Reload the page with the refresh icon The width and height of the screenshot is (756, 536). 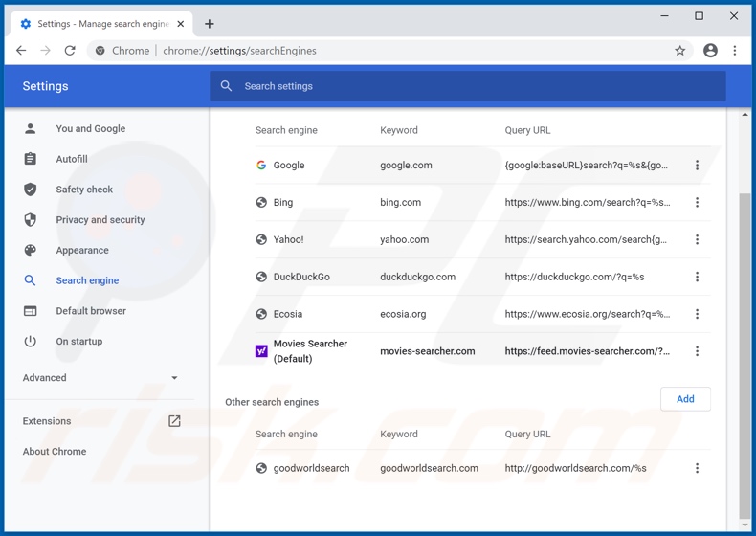coord(70,51)
